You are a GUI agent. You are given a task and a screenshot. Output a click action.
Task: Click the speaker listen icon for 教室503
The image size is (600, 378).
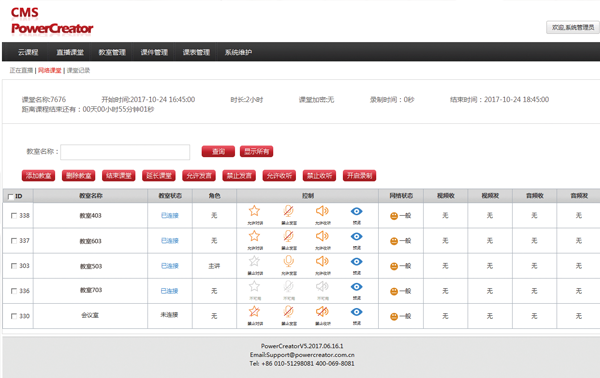tap(322, 261)
